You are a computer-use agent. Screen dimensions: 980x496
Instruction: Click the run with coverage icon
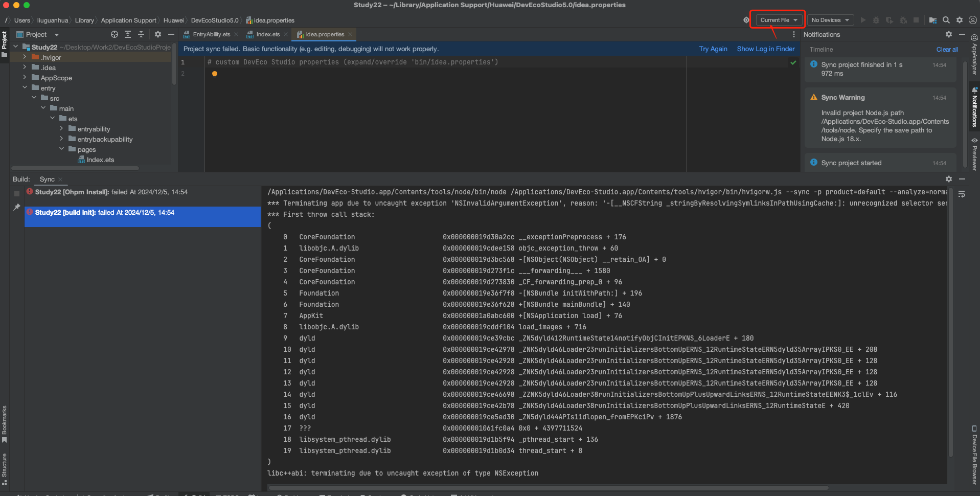click(890, 20)
